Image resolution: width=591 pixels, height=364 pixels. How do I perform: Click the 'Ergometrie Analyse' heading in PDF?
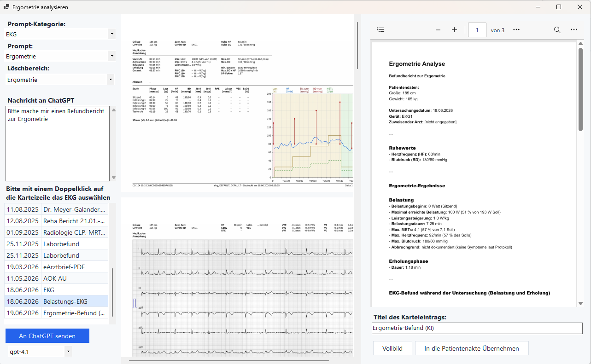[x=417, y=64]
